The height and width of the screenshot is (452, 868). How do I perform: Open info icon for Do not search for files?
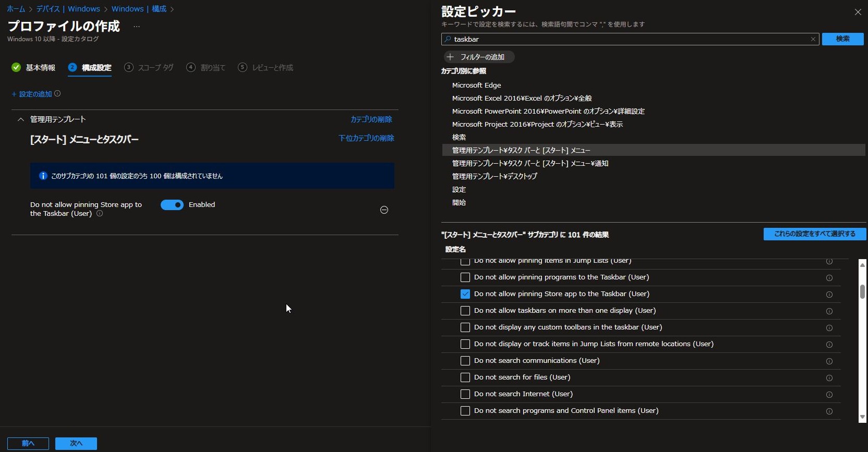829,378
